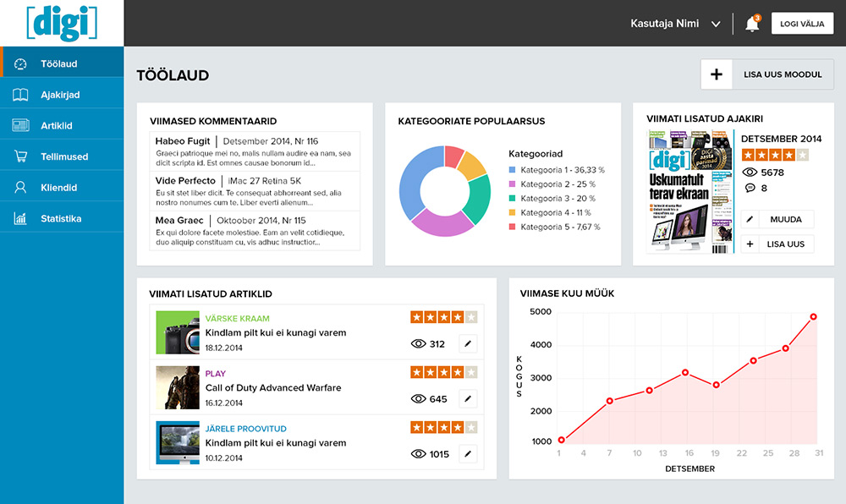Click the pencil edit icon next to 645 views

468,398
